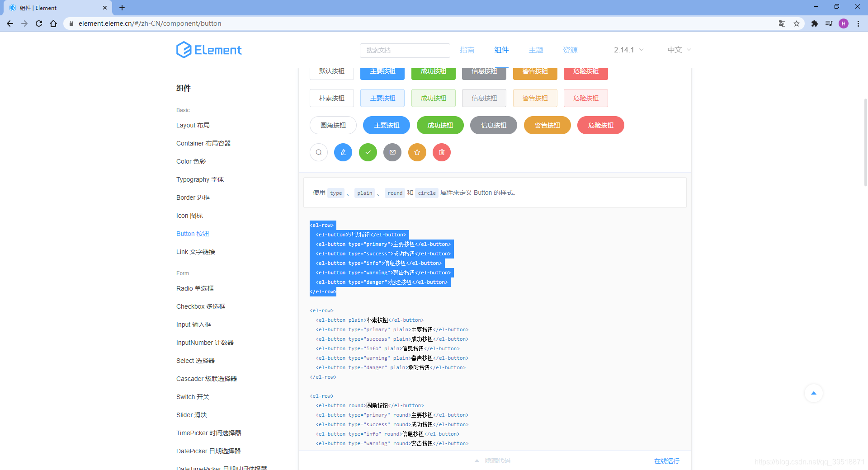Open the Chrome three-dot menu
The image size is (868, 470).
858,23
